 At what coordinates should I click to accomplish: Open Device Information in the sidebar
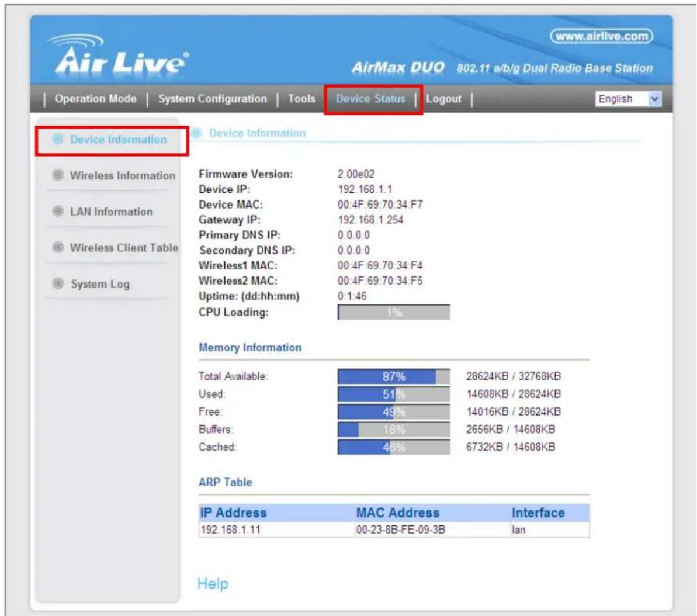coord(118,140)
